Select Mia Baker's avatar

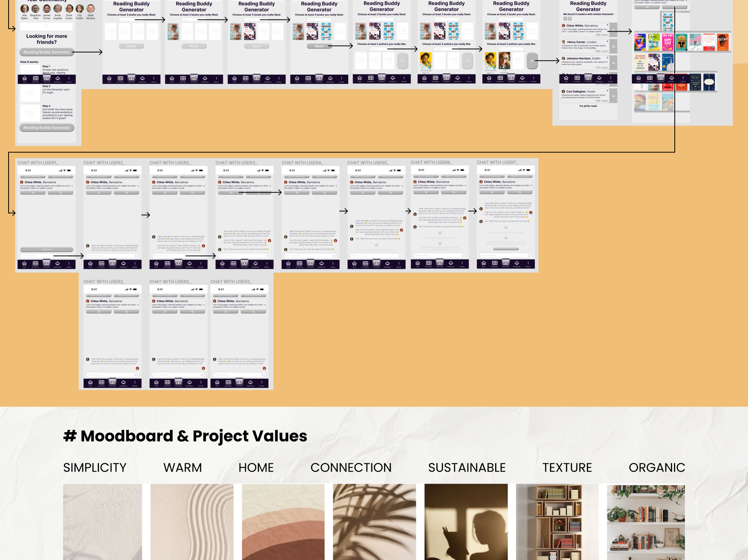point(25,9)
